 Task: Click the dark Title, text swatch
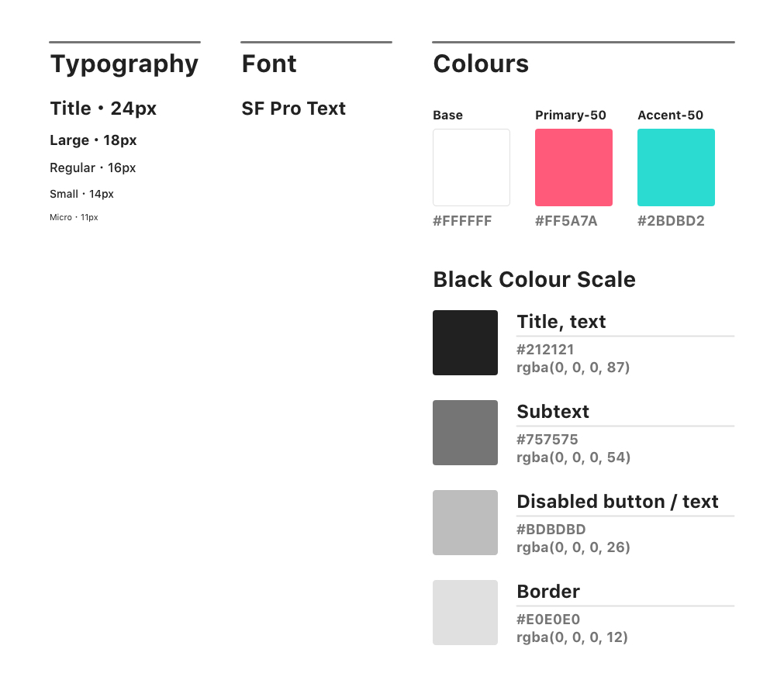465,343
